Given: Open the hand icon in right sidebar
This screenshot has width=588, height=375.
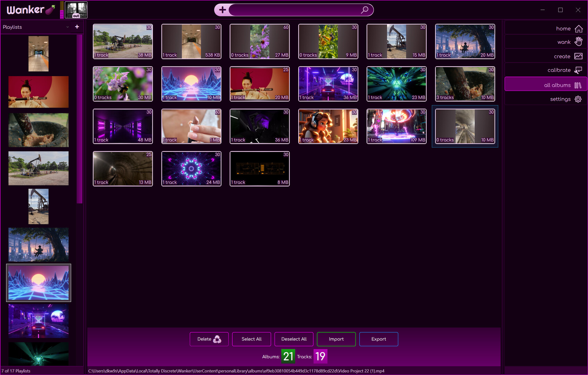Looking at the screenshot, I should pyautogui.click(x=578, y=42).
